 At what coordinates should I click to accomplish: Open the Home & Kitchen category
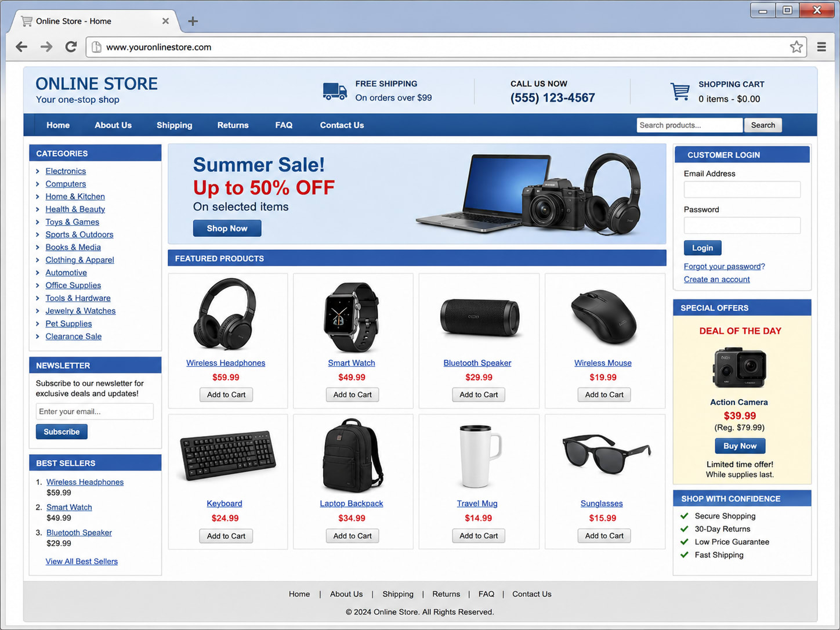coord(75,197)
